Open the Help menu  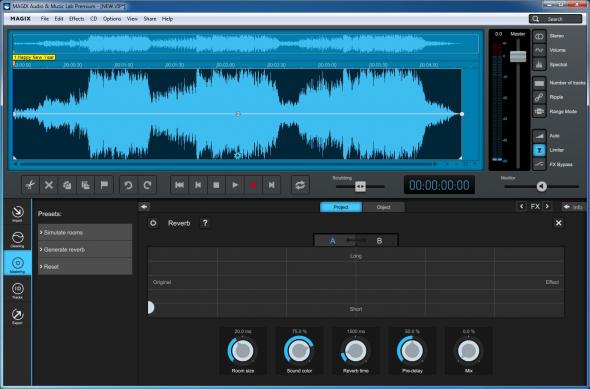(x=167, y=19)
